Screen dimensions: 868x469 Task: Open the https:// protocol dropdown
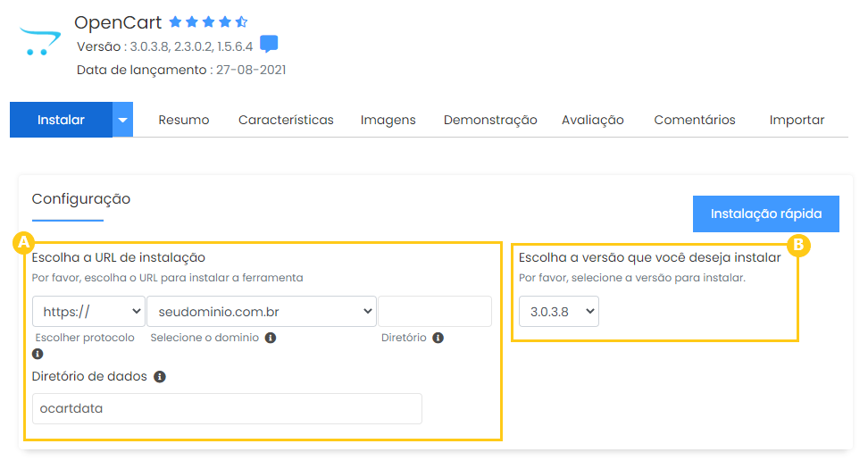coord(88,312)
